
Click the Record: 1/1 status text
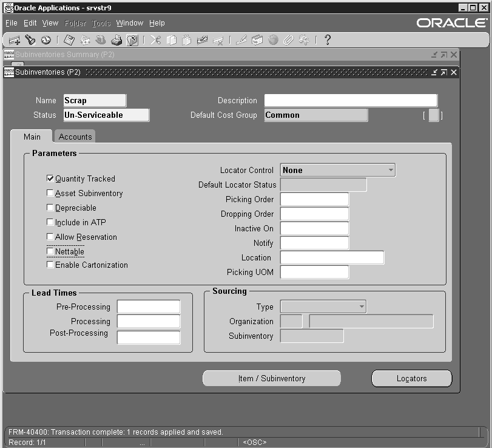tap(27, 443)
